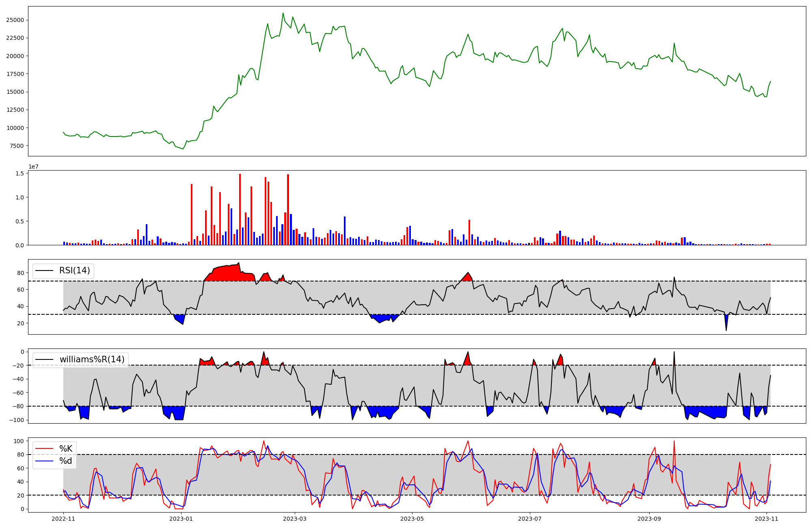Image resolution: width=812 pixels, height=528 pixels.
Task: Select the 2023-01 date axis label
Action: tap(181, 519)
